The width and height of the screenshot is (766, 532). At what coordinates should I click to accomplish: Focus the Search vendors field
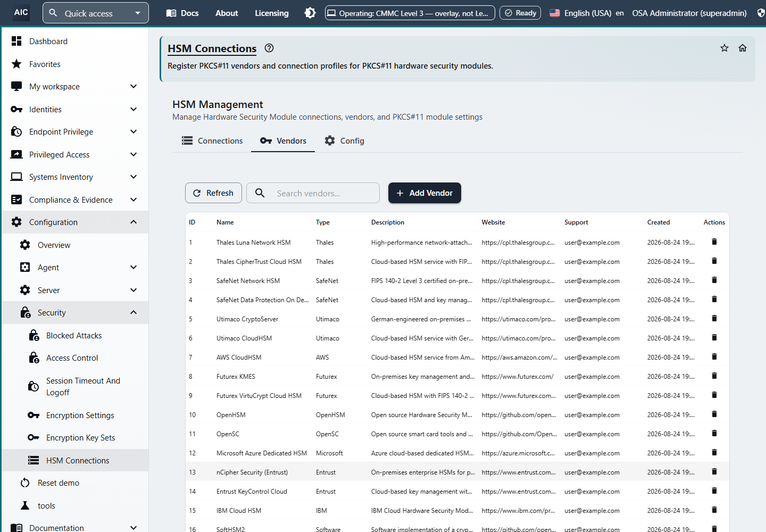313,193
